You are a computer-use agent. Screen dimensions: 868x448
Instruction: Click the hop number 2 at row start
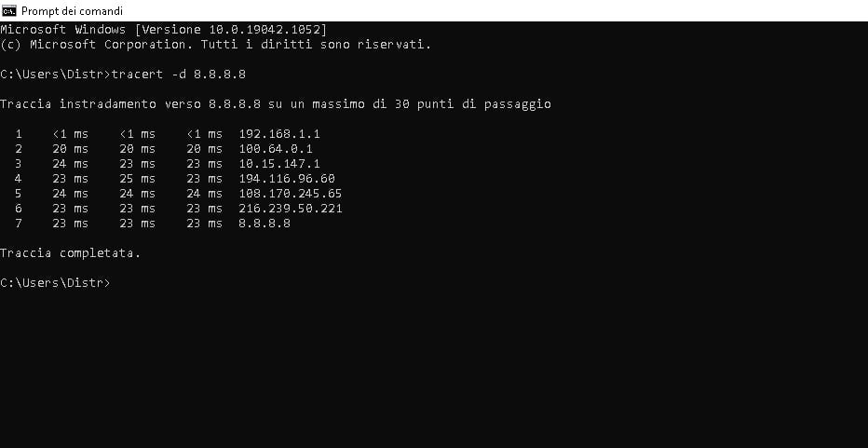[19, 149]
